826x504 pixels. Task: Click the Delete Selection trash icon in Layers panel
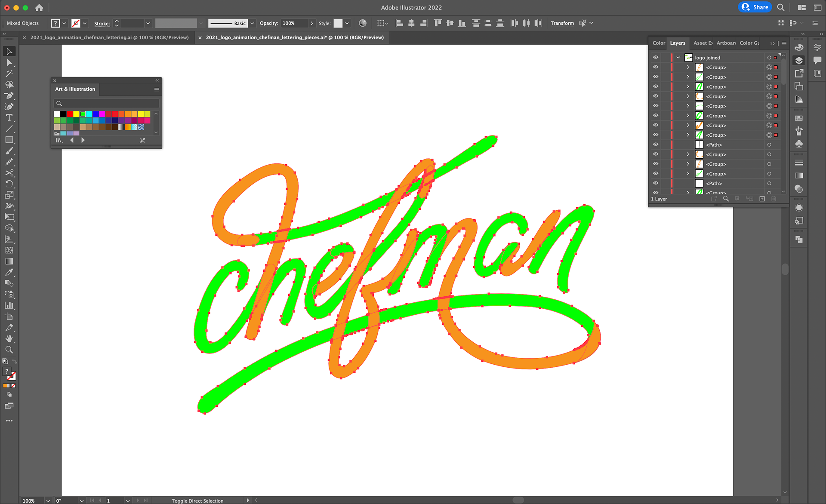(774, 199)
